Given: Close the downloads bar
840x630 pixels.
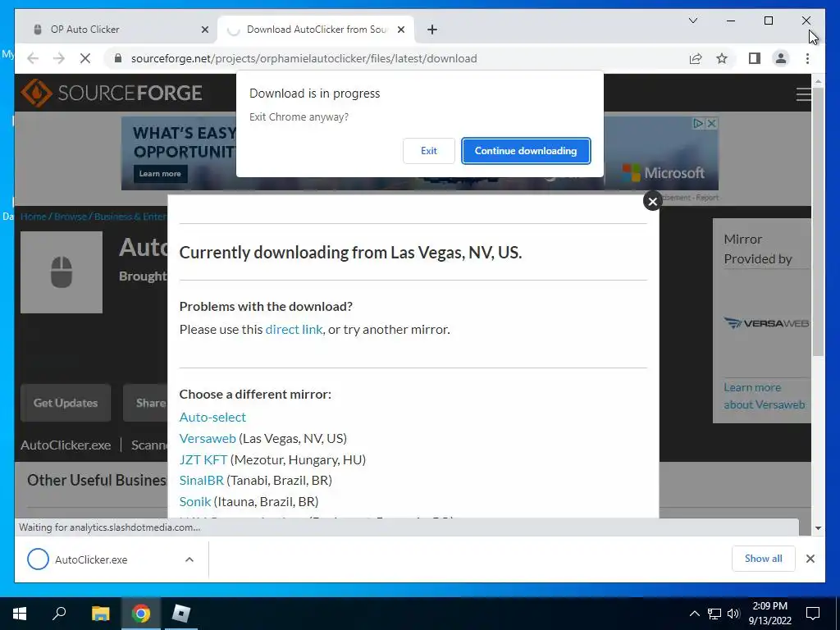Looking at the screenshot, I should [810, 559].
